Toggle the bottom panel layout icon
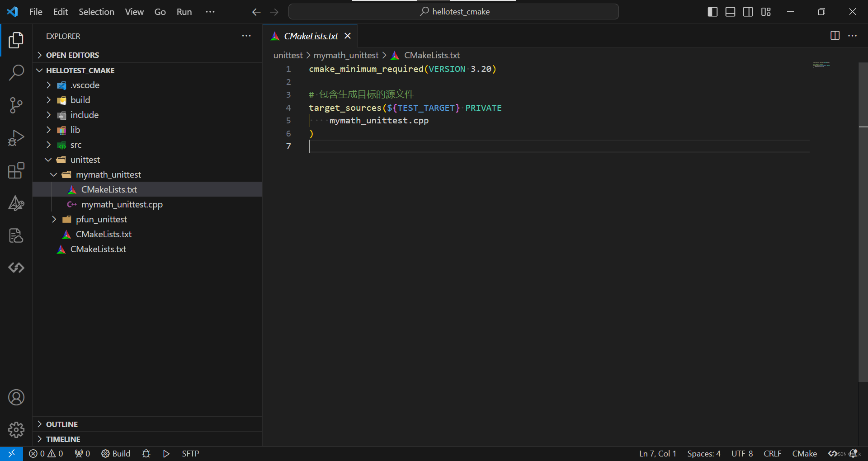 click(730, 12)
